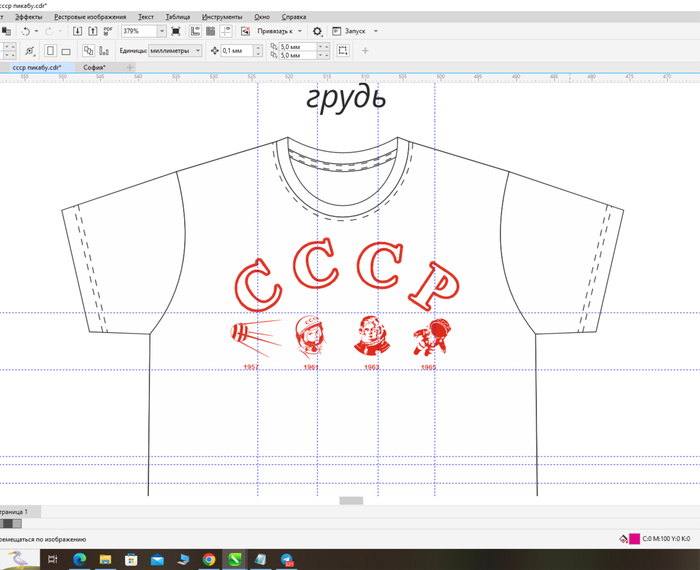Viewport: 700px width, 570px height.
Task: Open the Окно menu
Action: point(262,17)
